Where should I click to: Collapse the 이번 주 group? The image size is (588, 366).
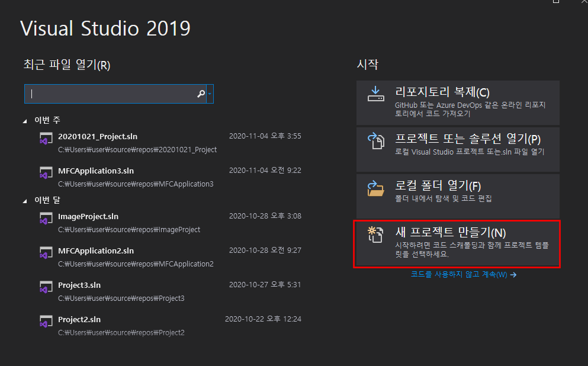pyautogui.click(x=25, y=121)
